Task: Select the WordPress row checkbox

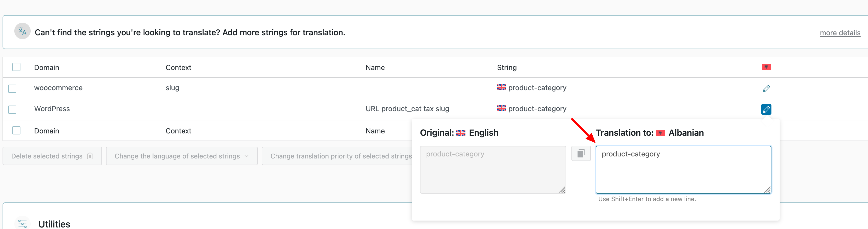Action: (13, 110)
